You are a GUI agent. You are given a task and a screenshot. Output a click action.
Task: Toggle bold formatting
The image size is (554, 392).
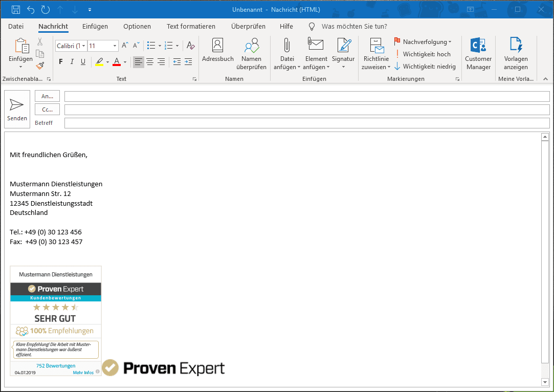tap(61, 62)
